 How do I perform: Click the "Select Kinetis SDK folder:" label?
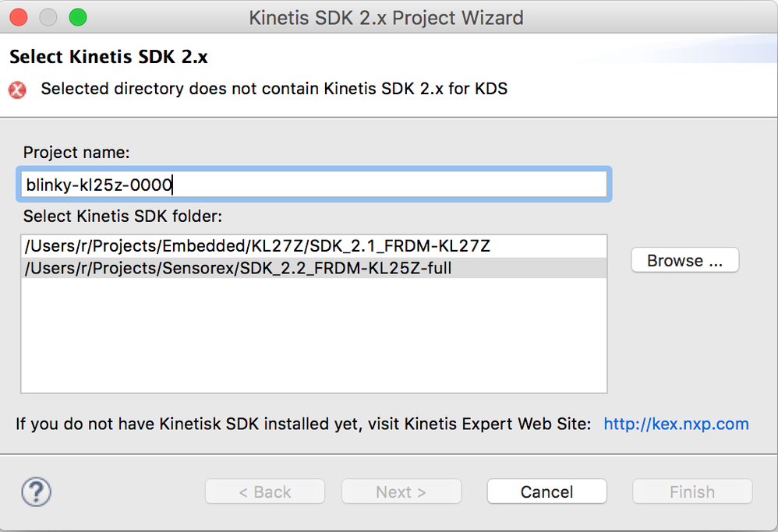(x=122, y=216)
